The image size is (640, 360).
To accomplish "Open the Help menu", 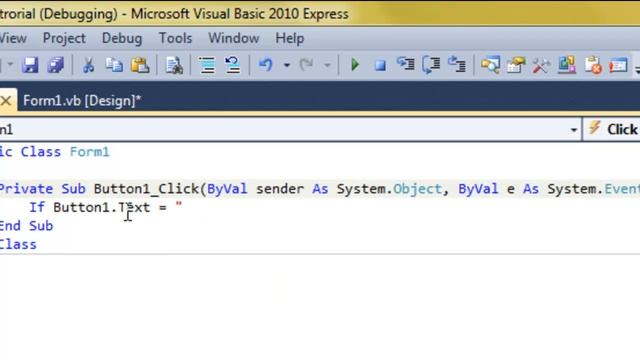I will 289,38.
